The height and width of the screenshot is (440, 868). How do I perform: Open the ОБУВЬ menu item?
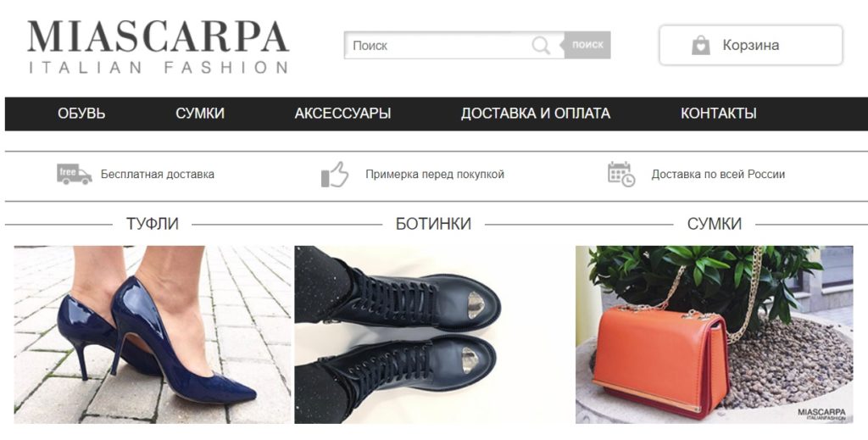81,114
